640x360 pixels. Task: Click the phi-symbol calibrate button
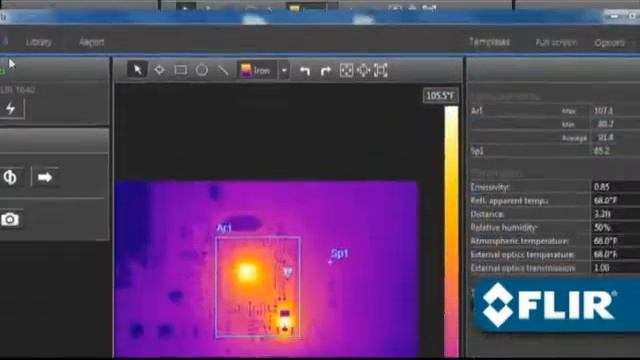(10, 177)
